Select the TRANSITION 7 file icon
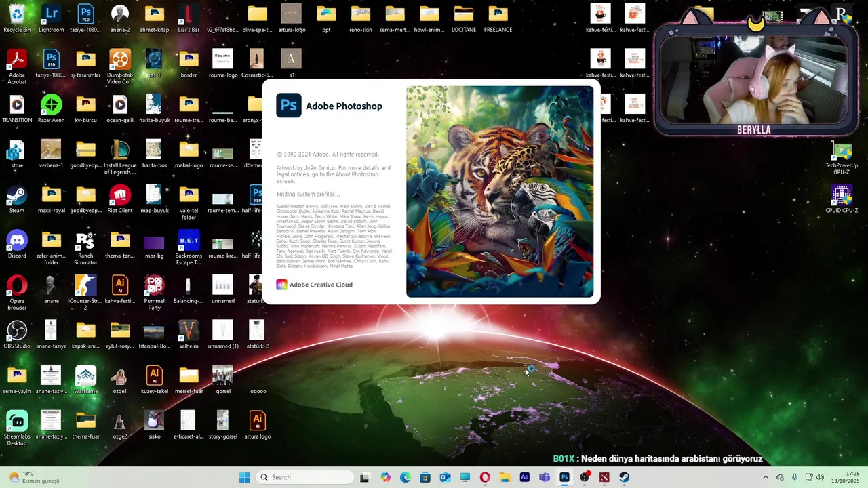 [17, 112]
